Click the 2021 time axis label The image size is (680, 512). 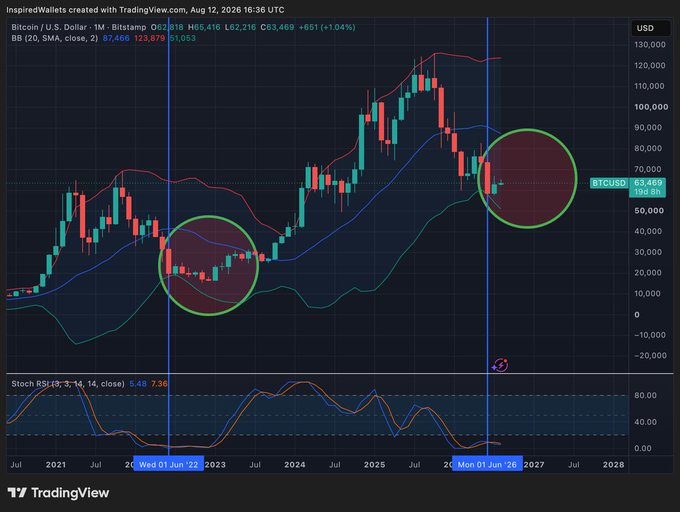56,465
